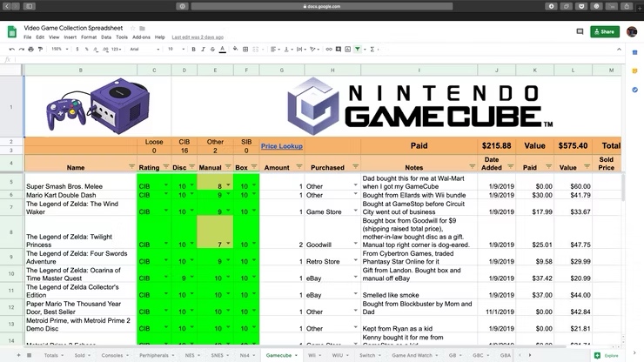Click the undo arrow in the toolbar

point(11,50)
